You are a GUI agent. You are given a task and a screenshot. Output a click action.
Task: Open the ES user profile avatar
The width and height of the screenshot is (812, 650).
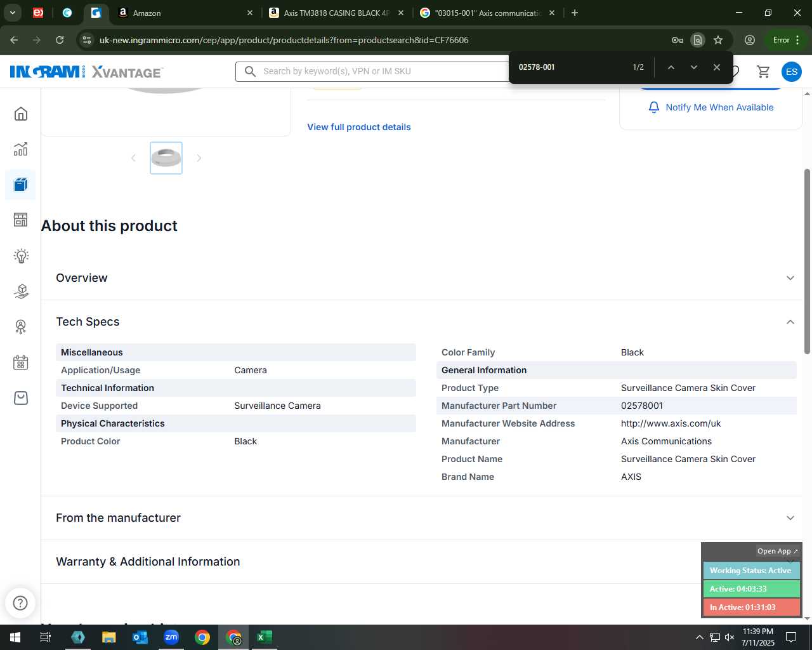point(792,72)
